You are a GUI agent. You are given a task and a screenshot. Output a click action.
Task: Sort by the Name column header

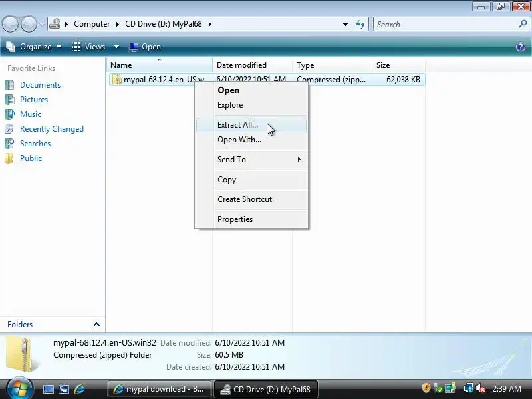coord(160,65)
